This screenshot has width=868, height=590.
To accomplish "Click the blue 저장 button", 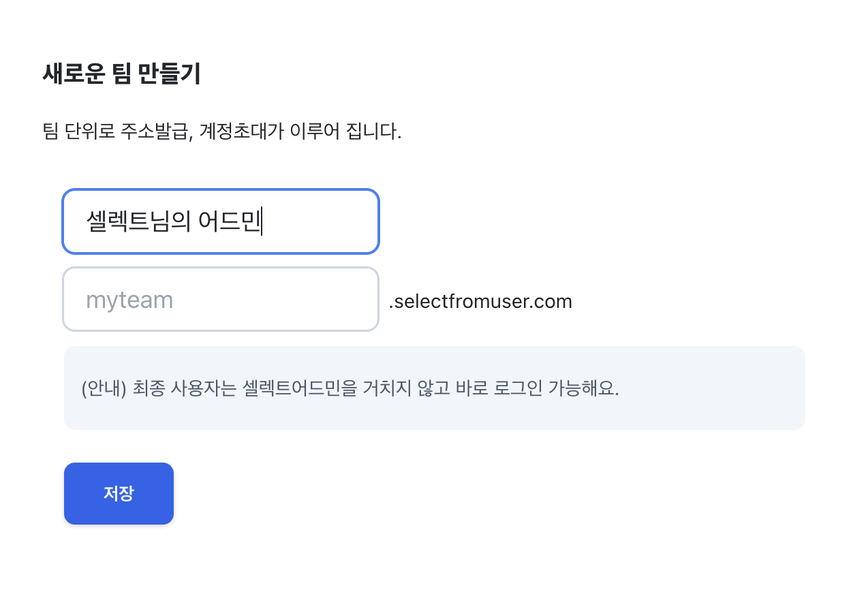I will (119, 493).
